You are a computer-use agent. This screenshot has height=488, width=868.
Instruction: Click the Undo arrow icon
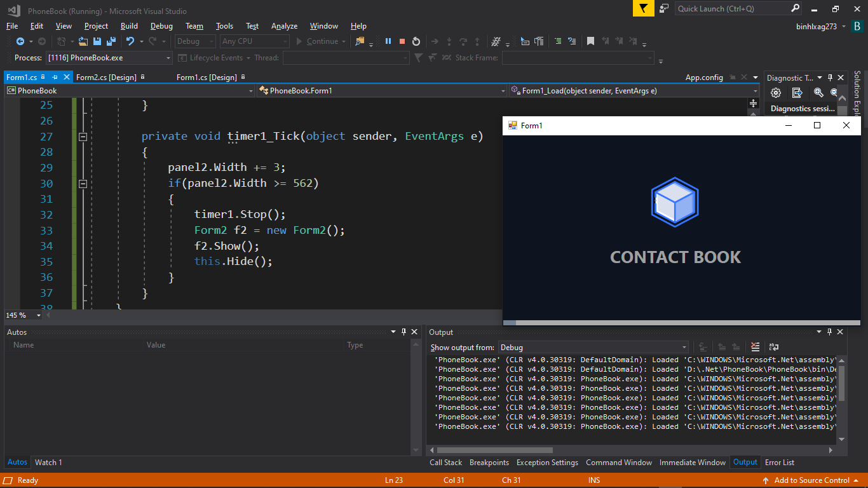(130, 41)
